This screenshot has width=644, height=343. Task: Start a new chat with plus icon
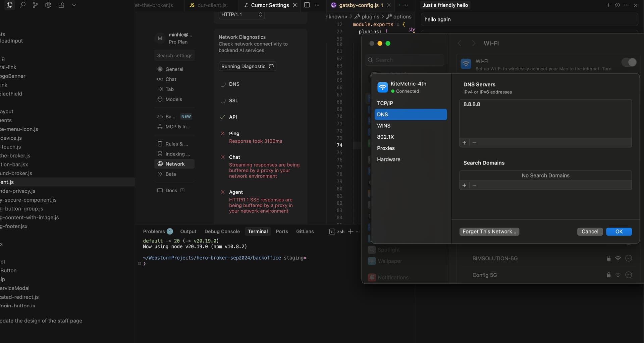608,5
